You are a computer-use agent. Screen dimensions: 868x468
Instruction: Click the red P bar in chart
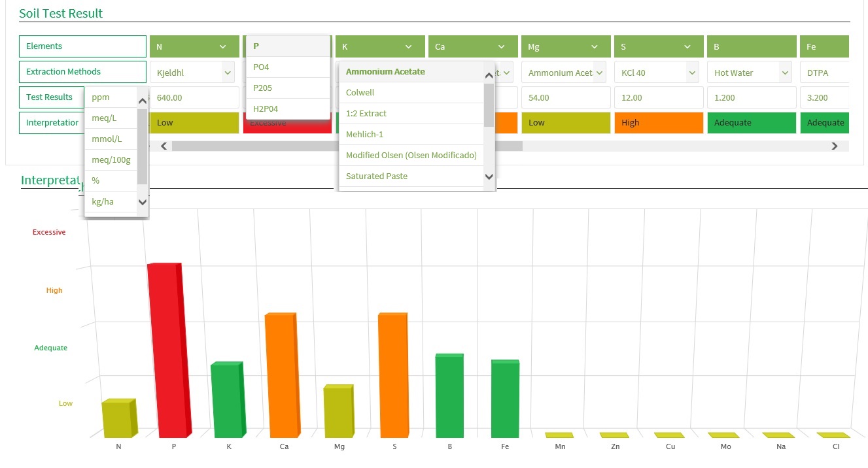coord(169,350)
